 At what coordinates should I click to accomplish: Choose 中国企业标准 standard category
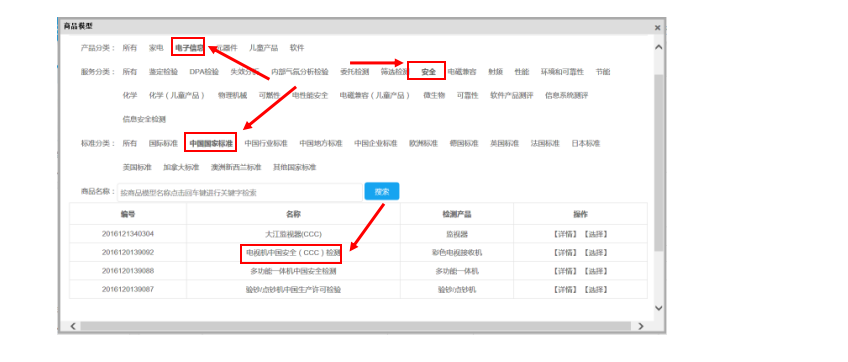coord(376,143)
